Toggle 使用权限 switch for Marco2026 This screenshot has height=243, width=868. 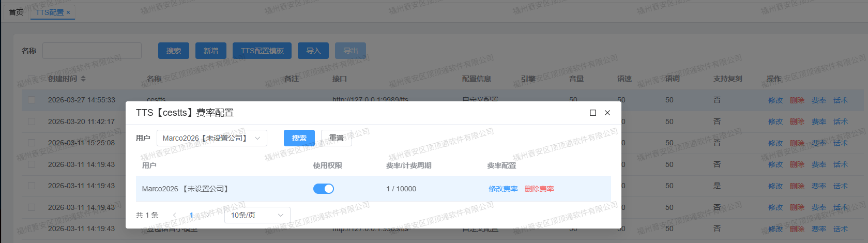click(324, 189)
